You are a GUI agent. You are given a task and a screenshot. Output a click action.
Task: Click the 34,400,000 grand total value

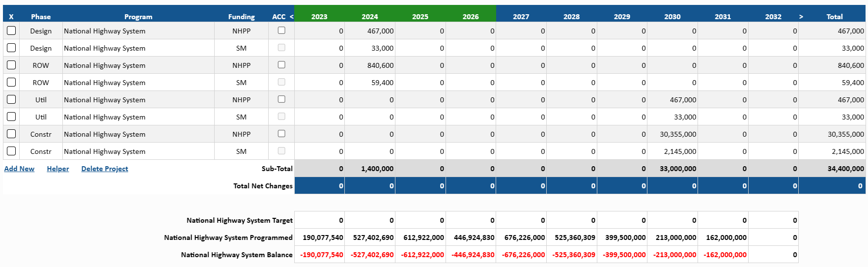point(845,169)
